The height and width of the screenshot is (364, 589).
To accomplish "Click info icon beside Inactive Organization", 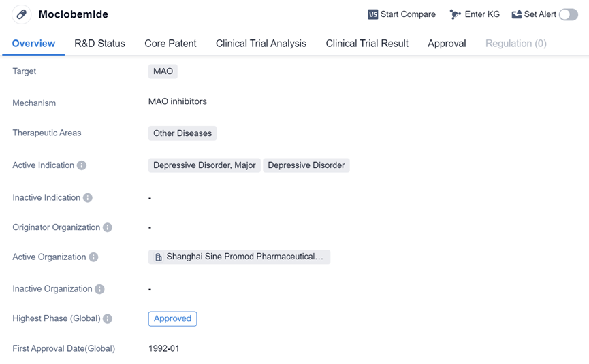I will [99, 289].
